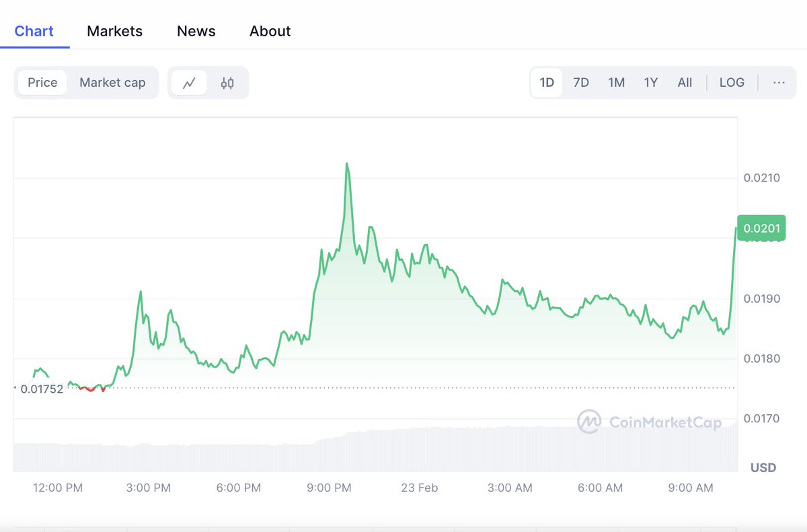Viewport: 807px width, 532px height.
Task: Set chart range to 7D
Action: click(x=581, y=83)
